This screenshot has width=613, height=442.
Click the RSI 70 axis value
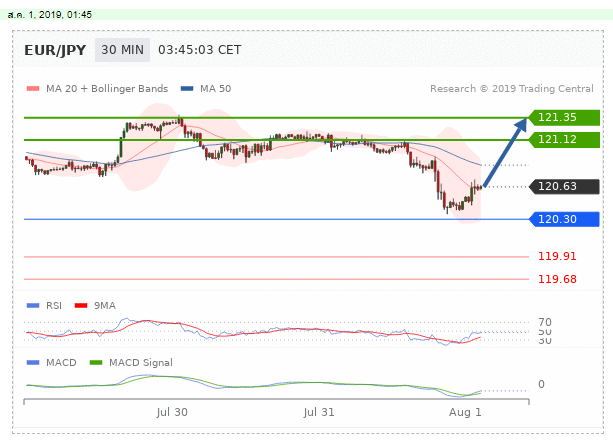pos(545,322)
